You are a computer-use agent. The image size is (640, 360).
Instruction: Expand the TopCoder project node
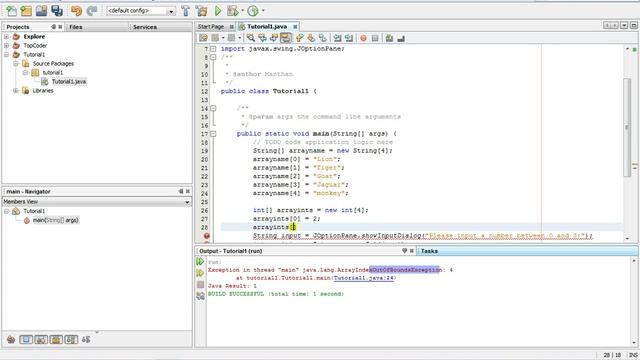7,46
